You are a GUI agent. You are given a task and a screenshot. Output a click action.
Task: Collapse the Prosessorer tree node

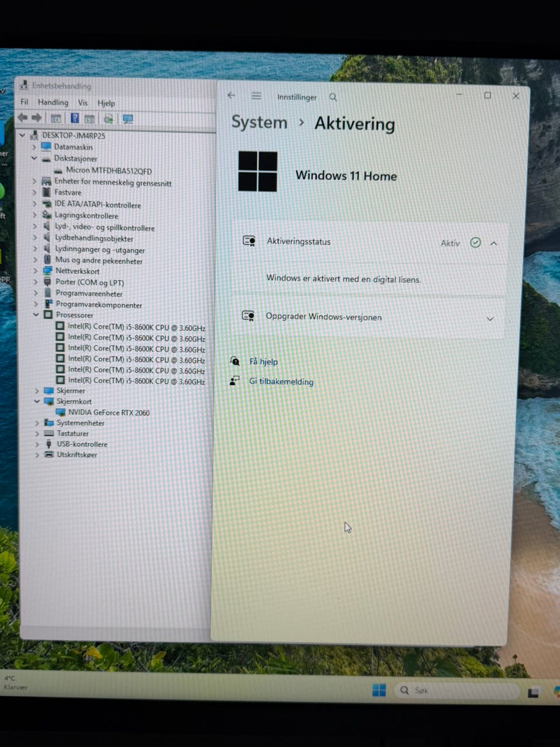[x=36, y=315]
